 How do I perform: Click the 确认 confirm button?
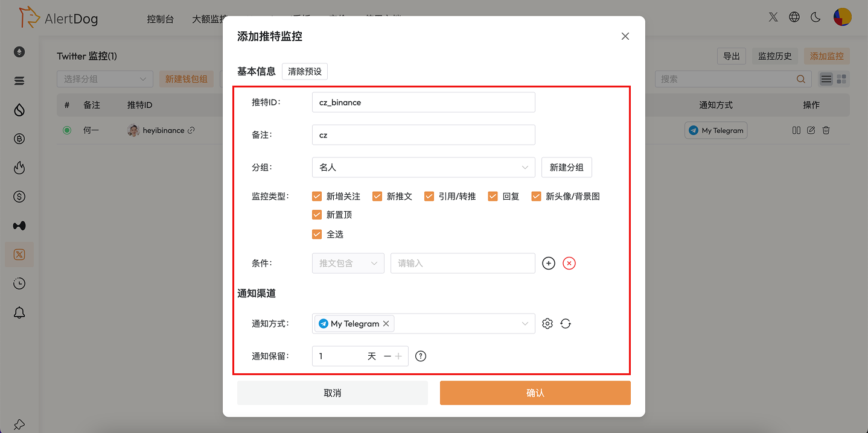pos(535,393)
